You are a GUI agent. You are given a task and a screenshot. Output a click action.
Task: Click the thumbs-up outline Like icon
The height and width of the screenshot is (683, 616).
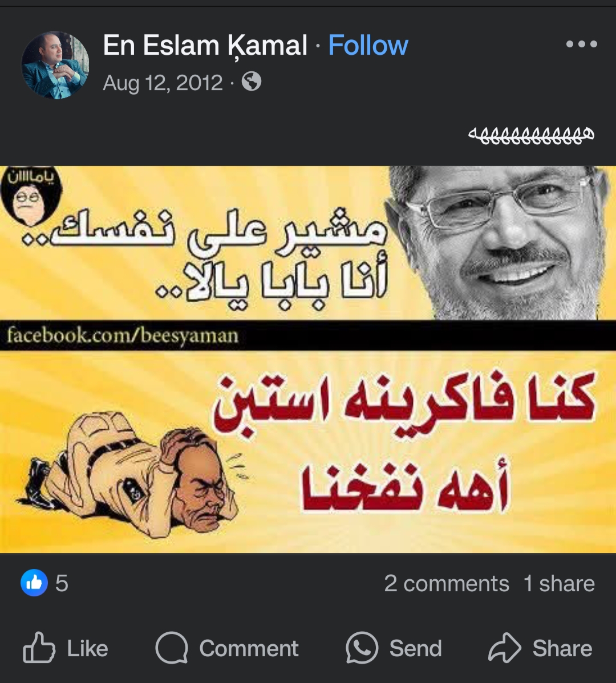point(39,648)
